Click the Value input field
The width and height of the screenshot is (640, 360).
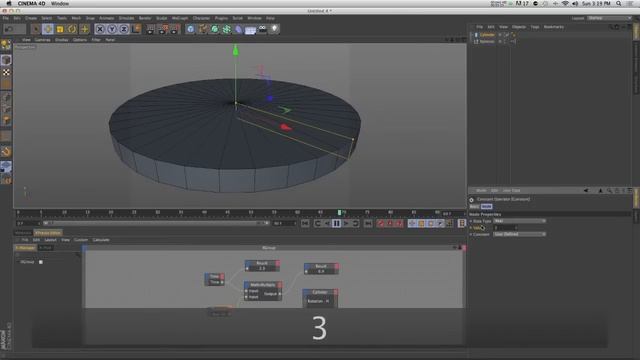[505, 228]
